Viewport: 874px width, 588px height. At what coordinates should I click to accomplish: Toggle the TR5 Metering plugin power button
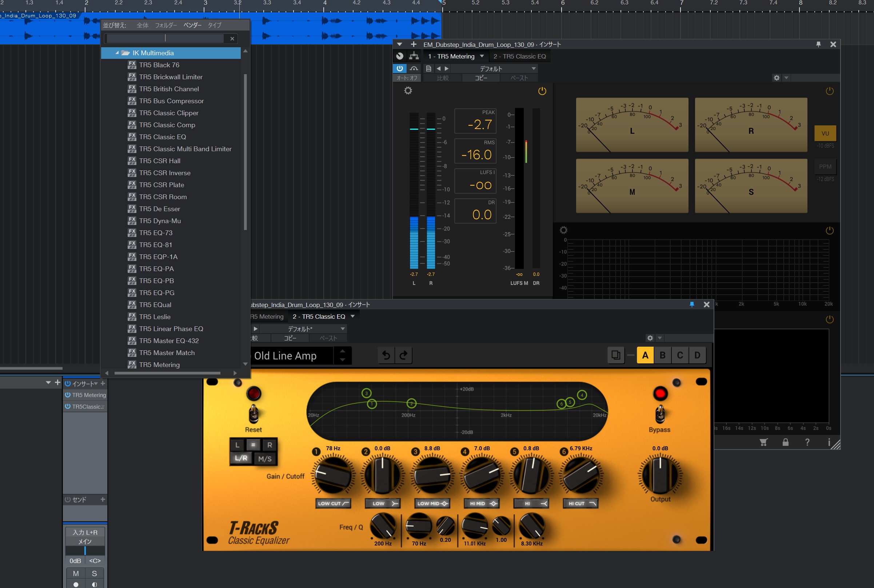pos(400,69)
